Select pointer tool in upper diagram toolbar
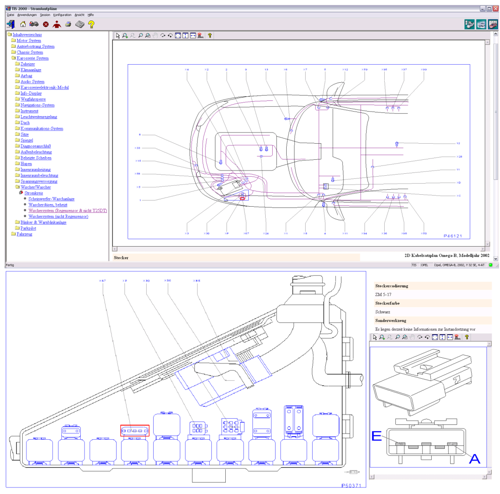The width and height of the screenshot is (500, 494). point(117,35)
